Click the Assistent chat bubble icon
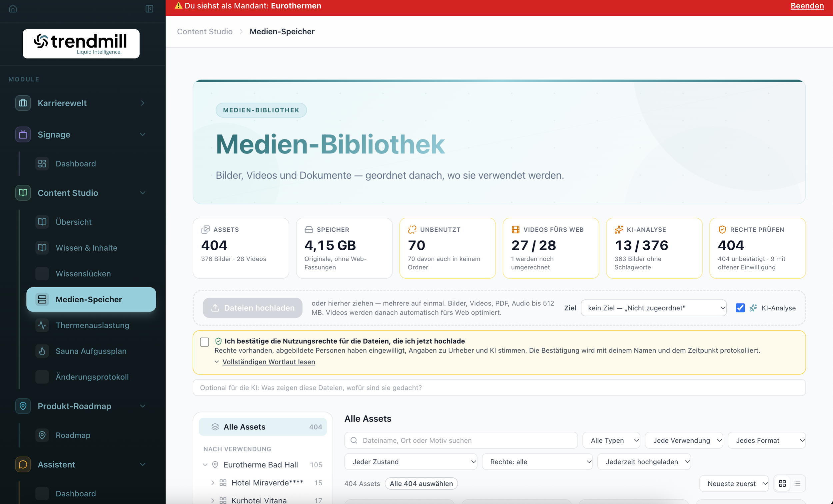 click(x=23, y=464)
